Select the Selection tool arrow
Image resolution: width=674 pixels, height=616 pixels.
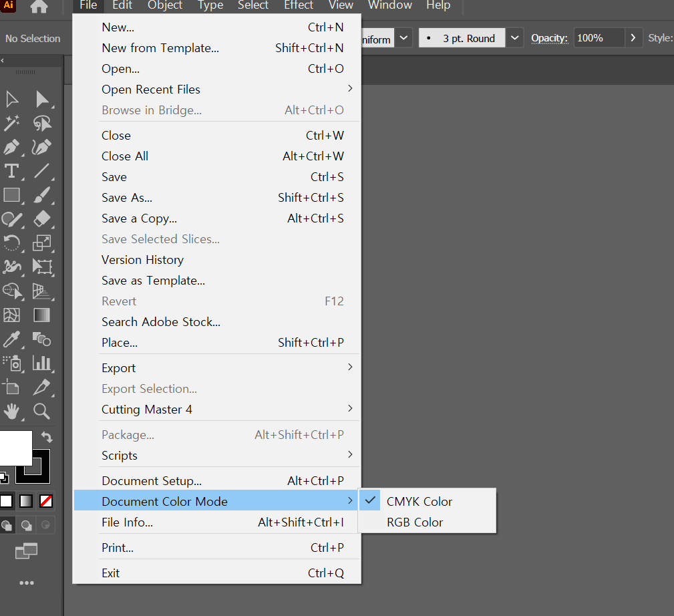click(x=12, y=100)
